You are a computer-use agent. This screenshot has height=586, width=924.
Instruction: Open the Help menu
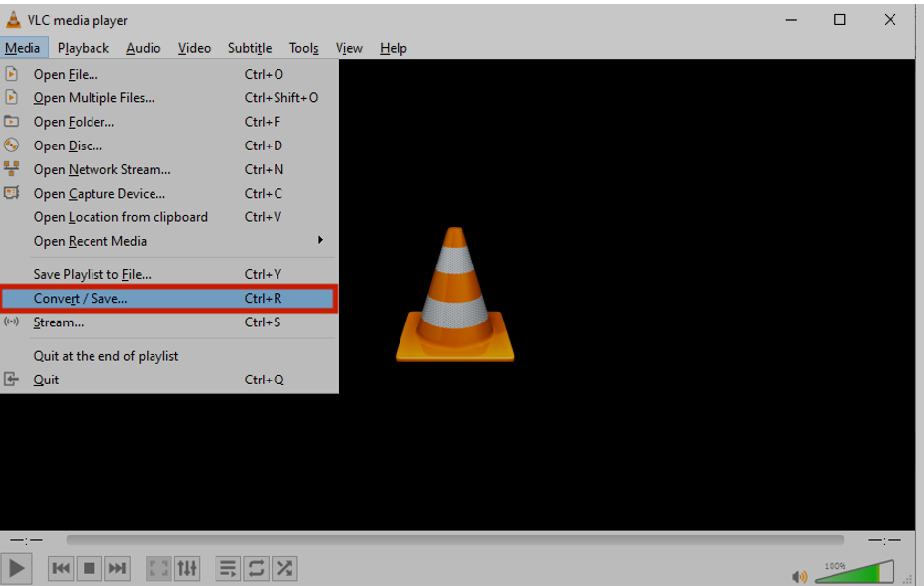pyautogui.click(x=393, y=48)
